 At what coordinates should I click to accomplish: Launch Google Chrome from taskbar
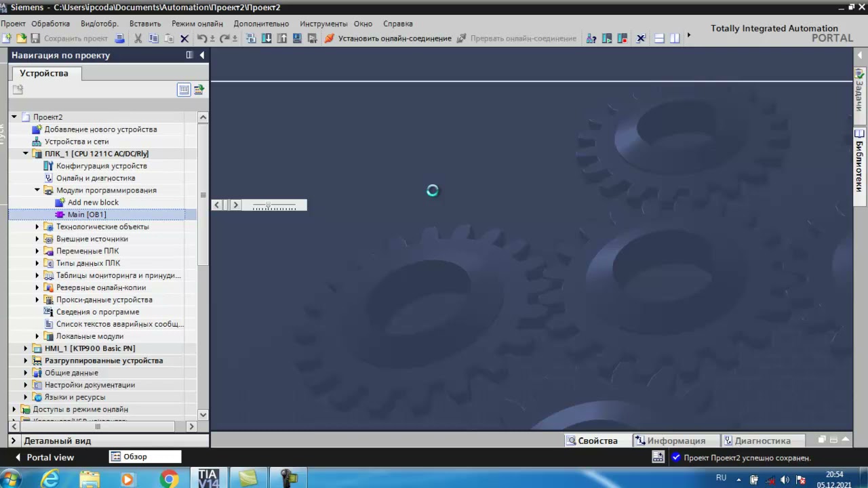[x=170, y=479]
